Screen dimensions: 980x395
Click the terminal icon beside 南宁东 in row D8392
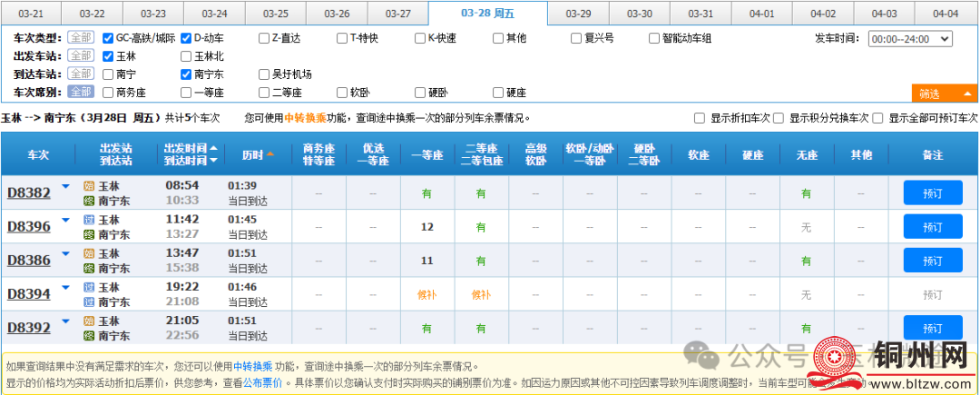pos(88,336)
